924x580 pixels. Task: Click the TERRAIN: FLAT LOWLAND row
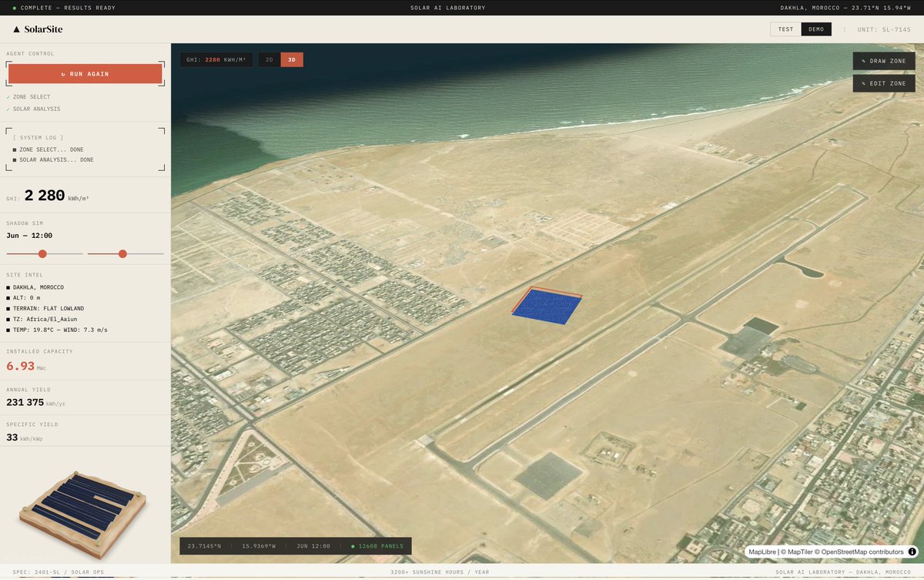45,308
